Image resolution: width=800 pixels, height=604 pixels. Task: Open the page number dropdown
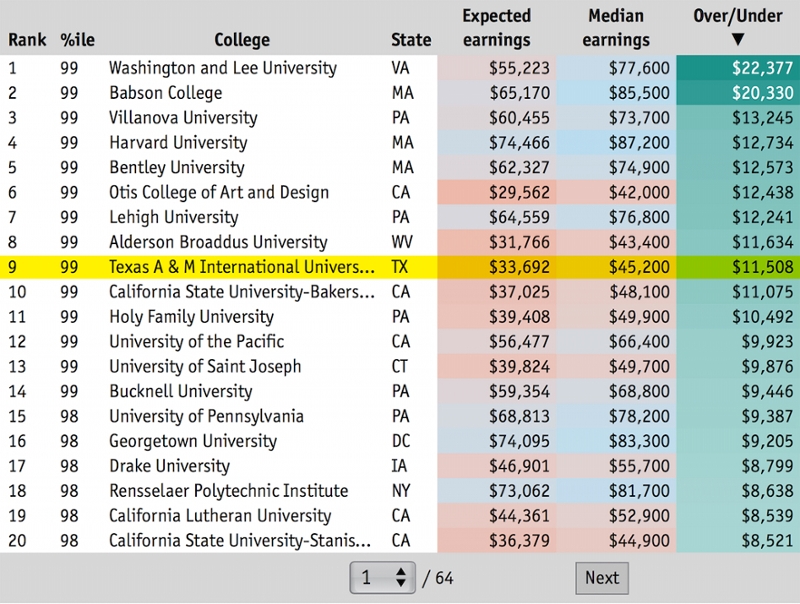[382, 577]
